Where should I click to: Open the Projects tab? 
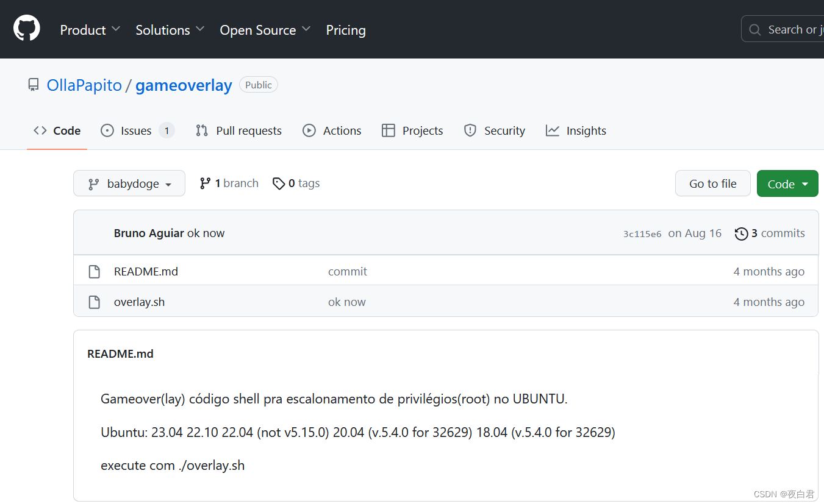point(412,130)
